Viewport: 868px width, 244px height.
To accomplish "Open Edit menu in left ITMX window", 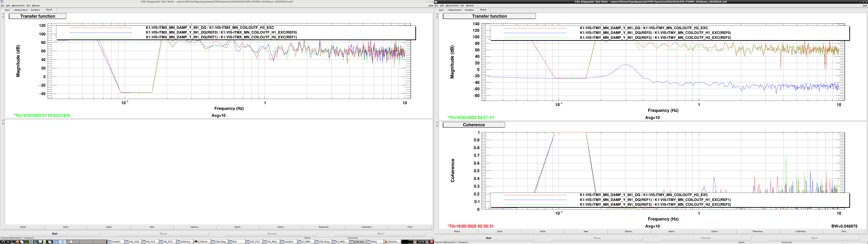I will [x=8, y=5].
